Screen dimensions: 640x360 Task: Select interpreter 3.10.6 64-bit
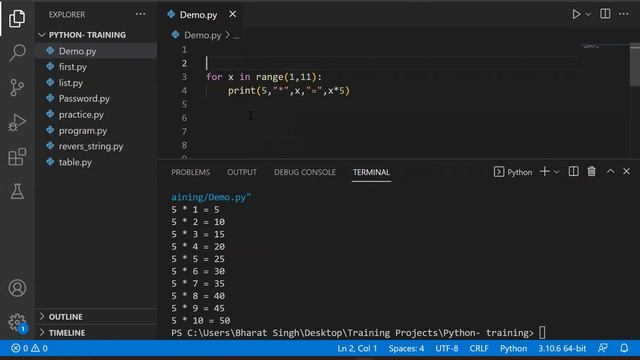click(562, 348)
